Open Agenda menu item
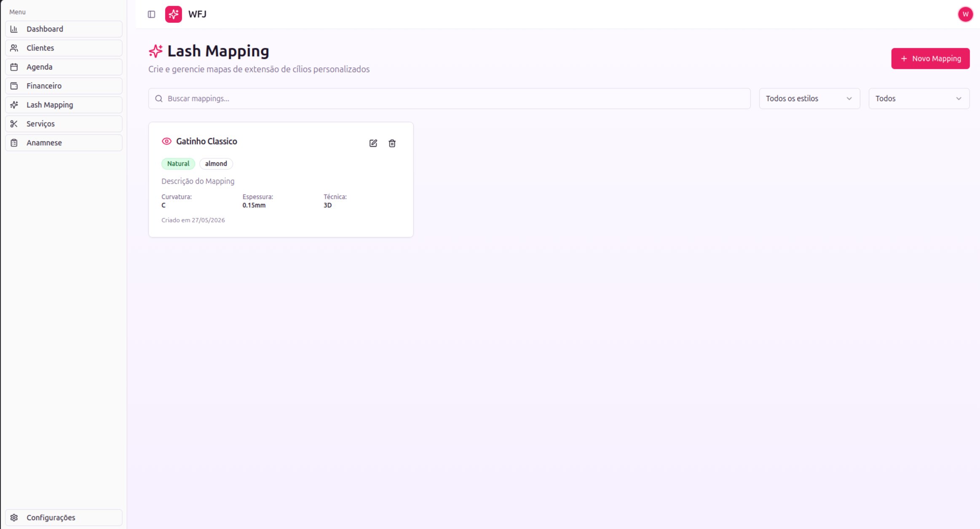Screen dimensions: 980x529 tap(64, 67)
